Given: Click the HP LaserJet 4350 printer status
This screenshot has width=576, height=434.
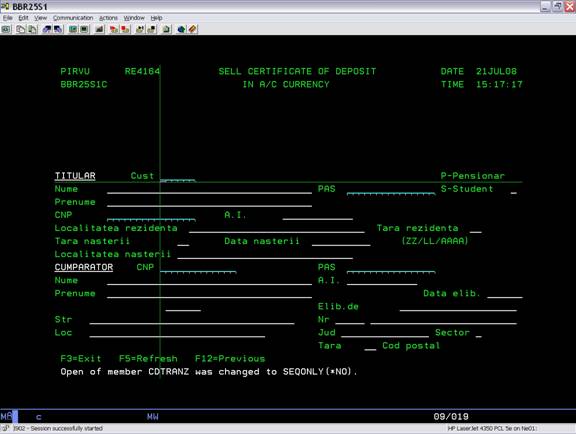Looking at the screenshot, I should [x=492, y=428].
